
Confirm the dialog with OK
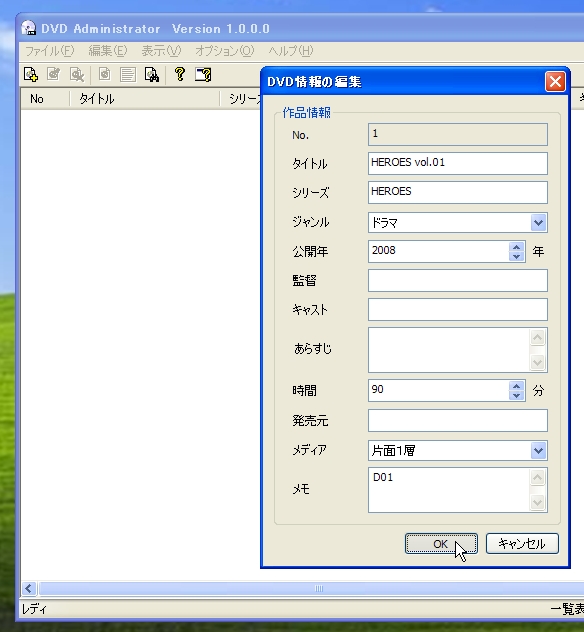tap(441, 544)
